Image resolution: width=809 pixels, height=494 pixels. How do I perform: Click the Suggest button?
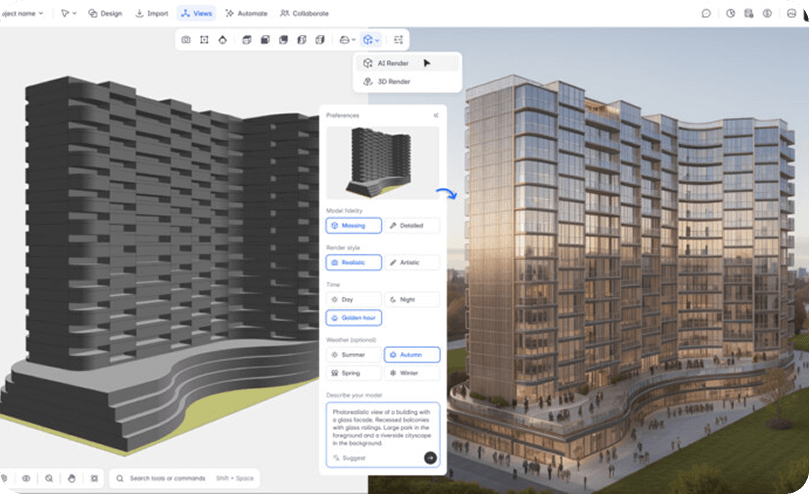pyautogui.click(x=349, y=457)
